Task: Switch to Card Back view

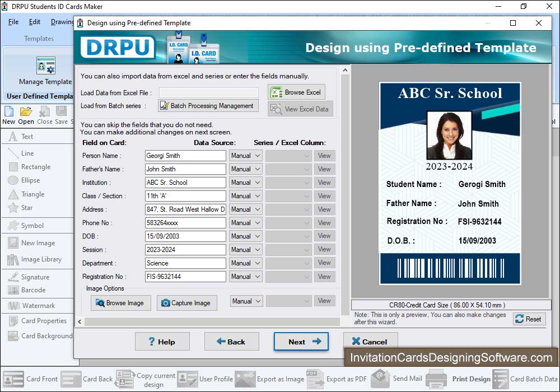Action: click(86, 379)
